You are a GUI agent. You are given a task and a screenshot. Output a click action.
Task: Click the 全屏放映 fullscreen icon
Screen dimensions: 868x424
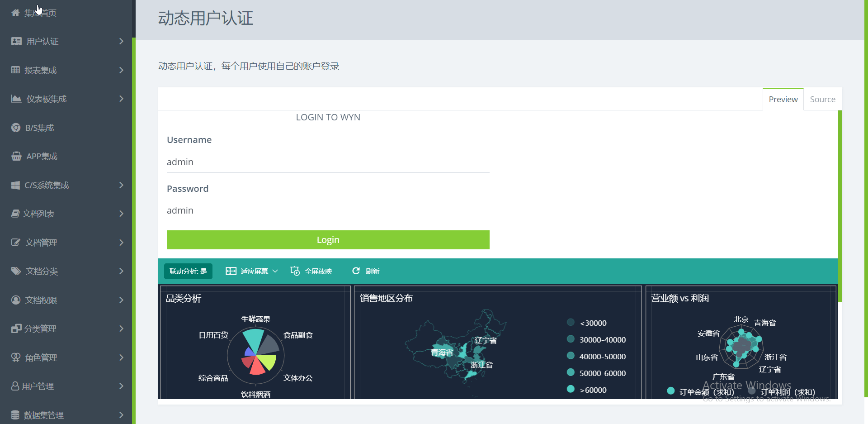[x=295, y=271]
